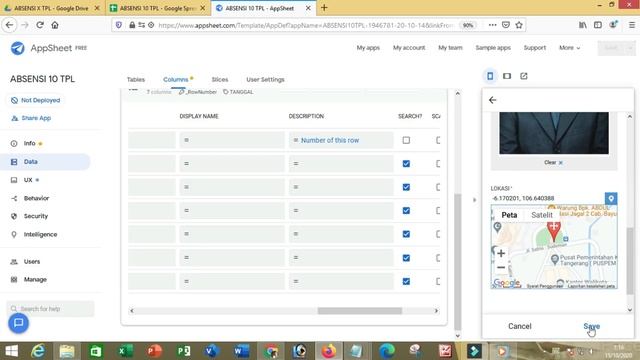Click the location pin icon beside LOKASI
The image size is (640, 360).
click(611, 199)
